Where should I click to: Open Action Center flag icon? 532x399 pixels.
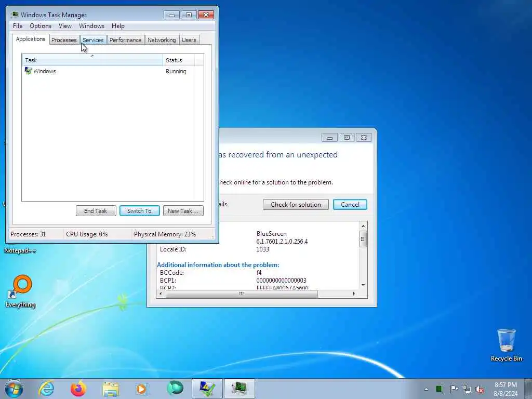[454, 389]
